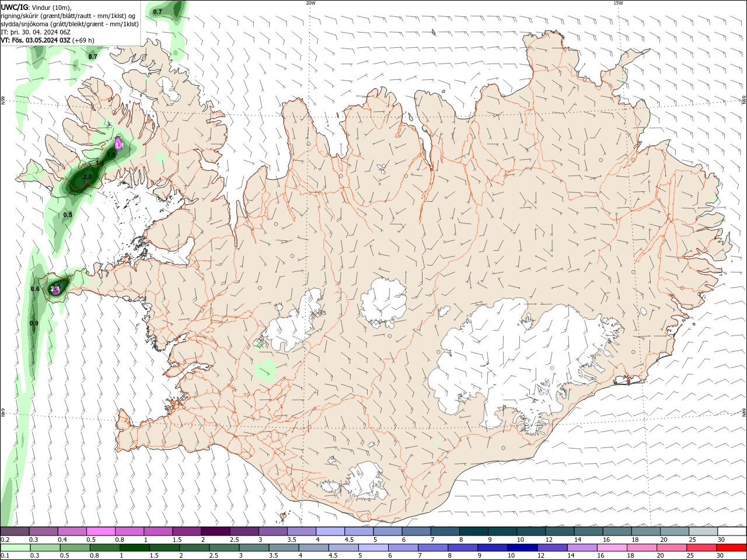Viewport: 747px width, 560px height.
Task: Select the deep blue 10 swatch, lower scale
Action: (x=522, y=548)
